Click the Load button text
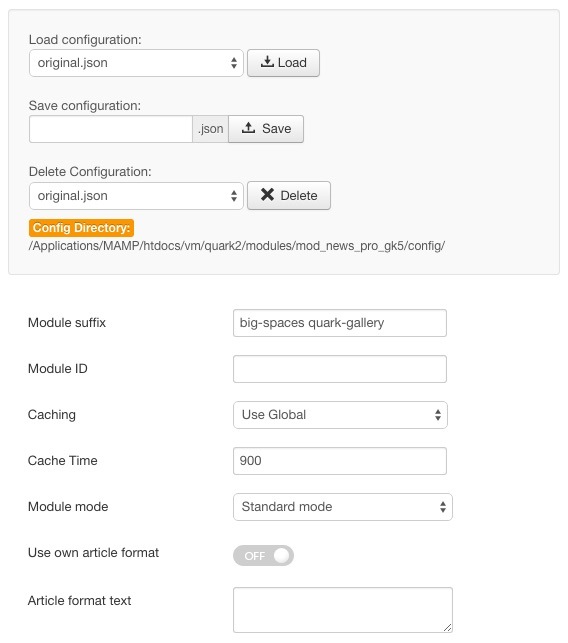Screen dimensions: 568x643 [292, 62]
